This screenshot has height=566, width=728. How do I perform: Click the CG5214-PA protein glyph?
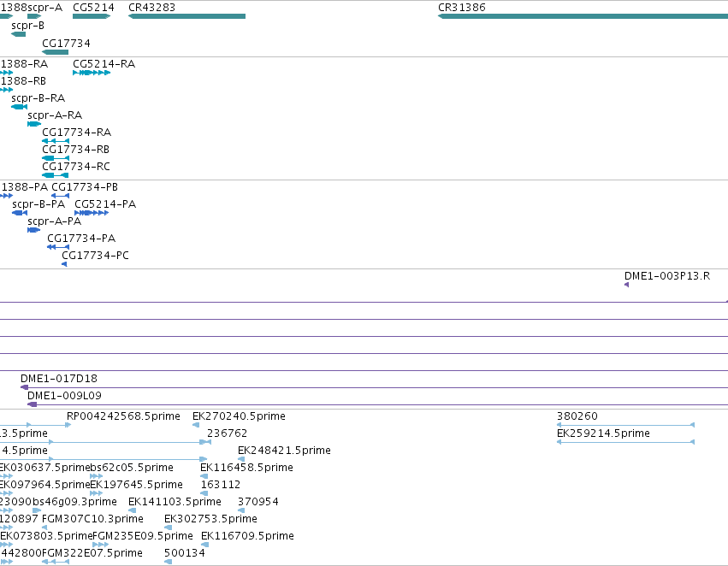point(92,213)
